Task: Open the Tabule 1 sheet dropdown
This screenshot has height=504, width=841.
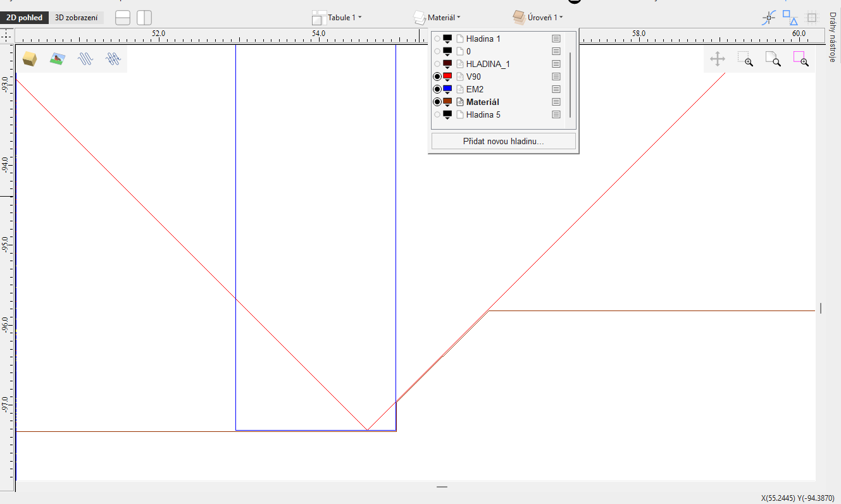Action: [x=337, y=18]
